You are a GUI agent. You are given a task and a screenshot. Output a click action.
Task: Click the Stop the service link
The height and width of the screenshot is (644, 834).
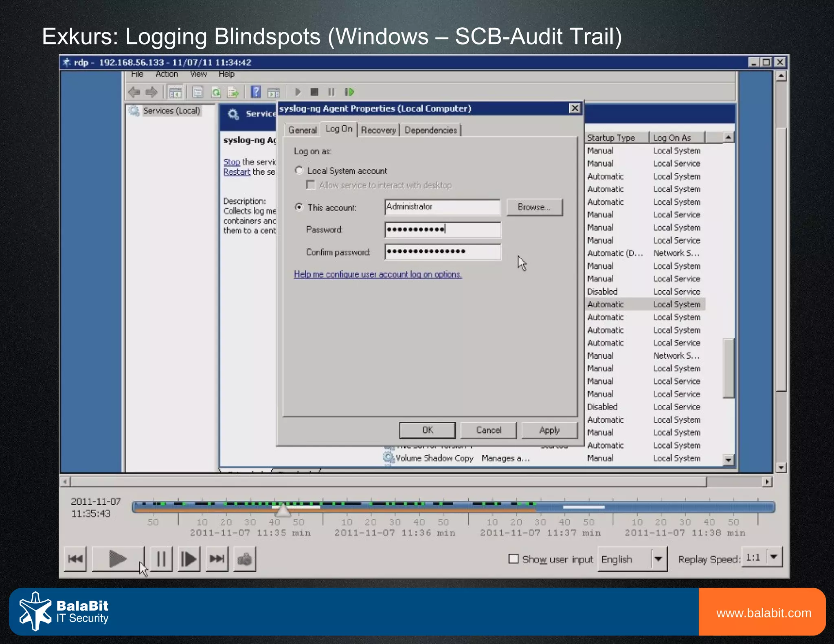tap(231, 162)
